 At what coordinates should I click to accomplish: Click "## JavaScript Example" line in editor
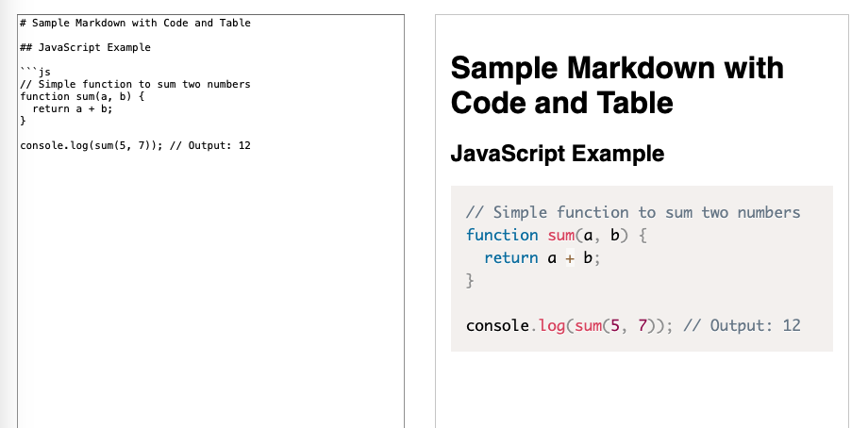click(x=85, y=47)
